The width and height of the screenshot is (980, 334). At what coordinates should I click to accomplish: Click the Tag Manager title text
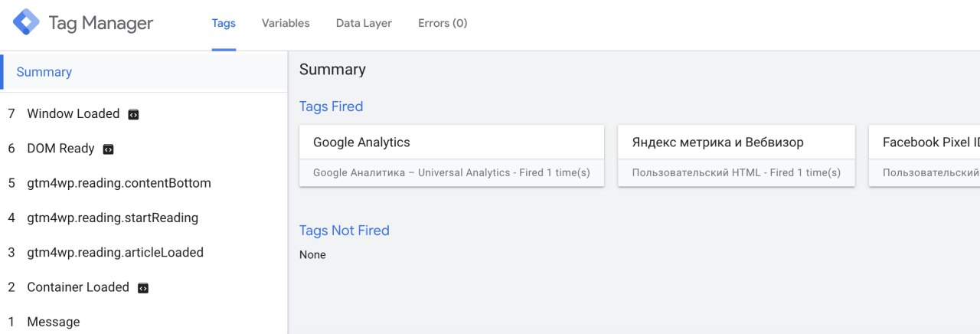101,24
